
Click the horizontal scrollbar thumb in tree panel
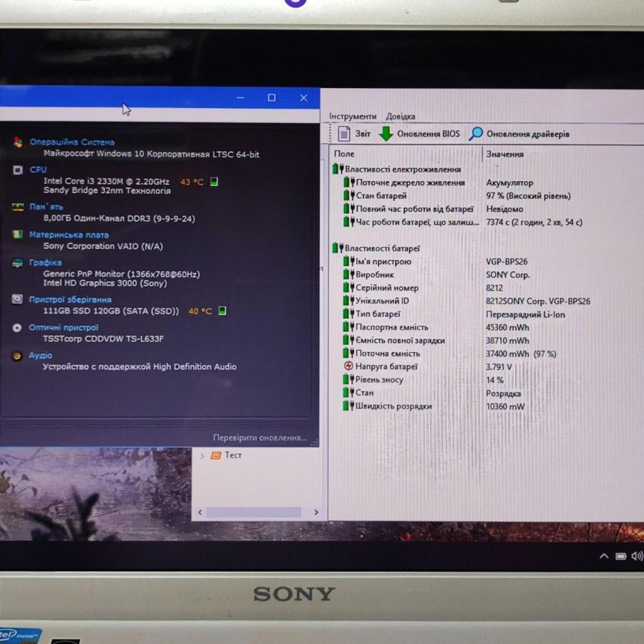(253, 512)
